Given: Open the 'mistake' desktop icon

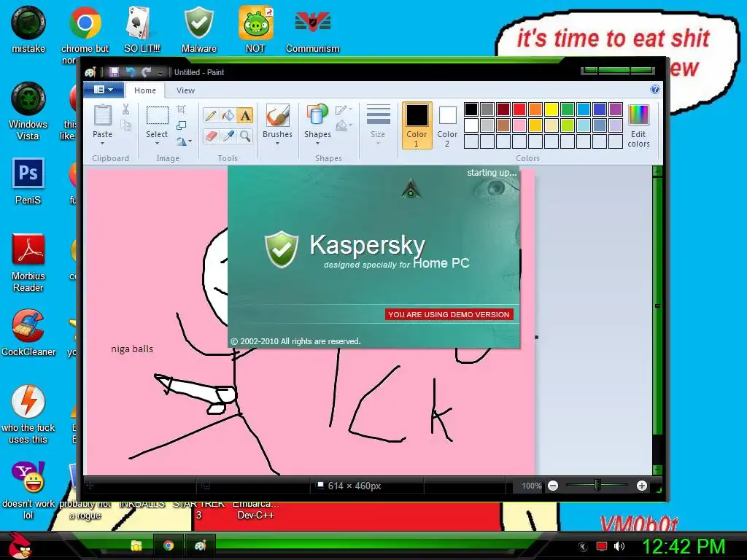Looking at the screenshot, I should coord(28,28).
